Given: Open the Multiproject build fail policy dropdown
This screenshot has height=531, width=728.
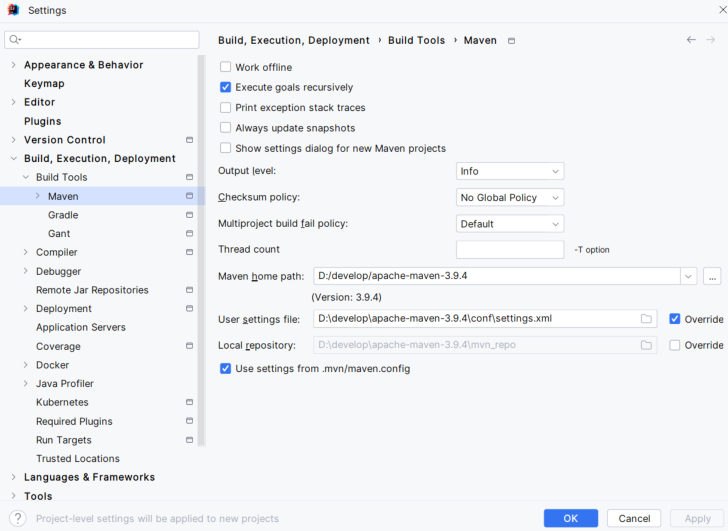Looking at the screenshot, I should coord(510,224).
